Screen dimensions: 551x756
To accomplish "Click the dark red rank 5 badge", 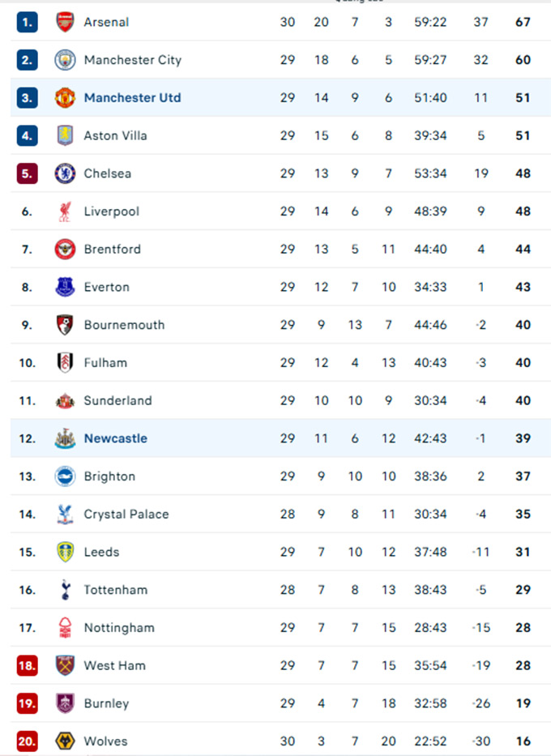I will 28,173.
